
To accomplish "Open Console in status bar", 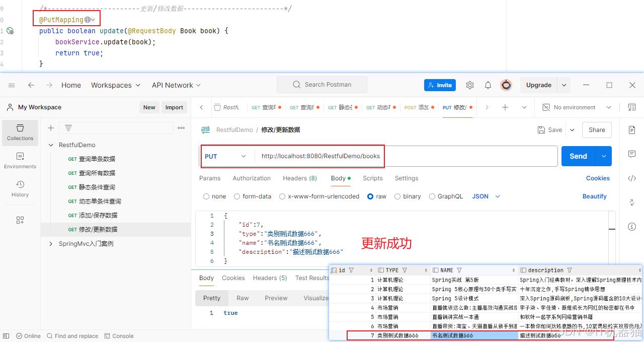I will pyautogui.click(x=119, y=336).
